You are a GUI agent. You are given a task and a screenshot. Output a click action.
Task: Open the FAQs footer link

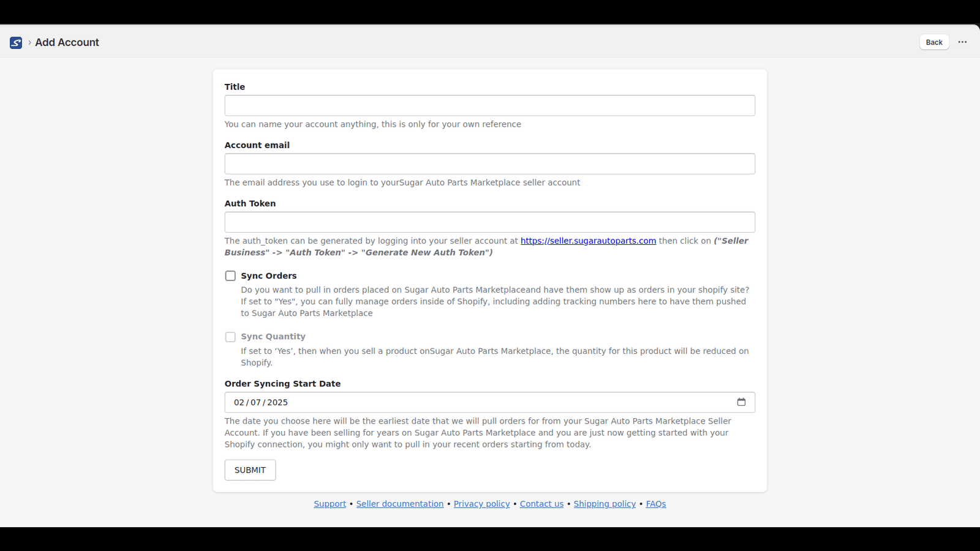(656, 504)
